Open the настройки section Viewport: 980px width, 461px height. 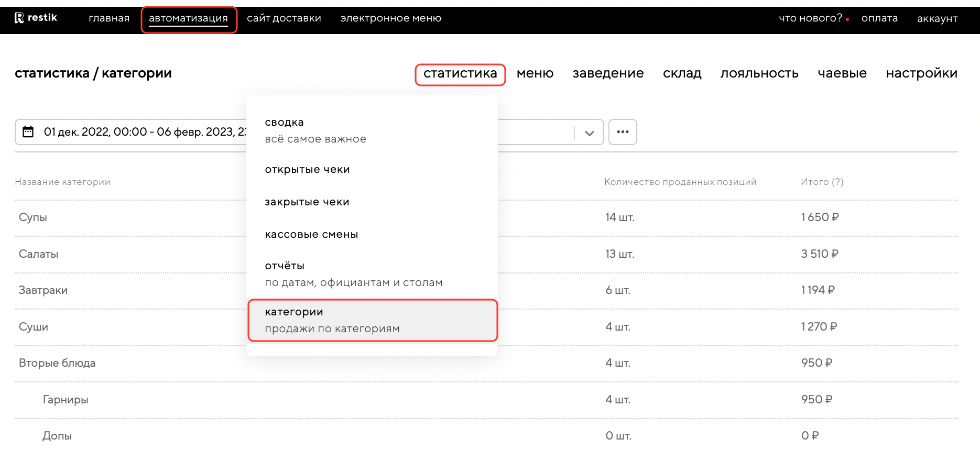(921, 74)
